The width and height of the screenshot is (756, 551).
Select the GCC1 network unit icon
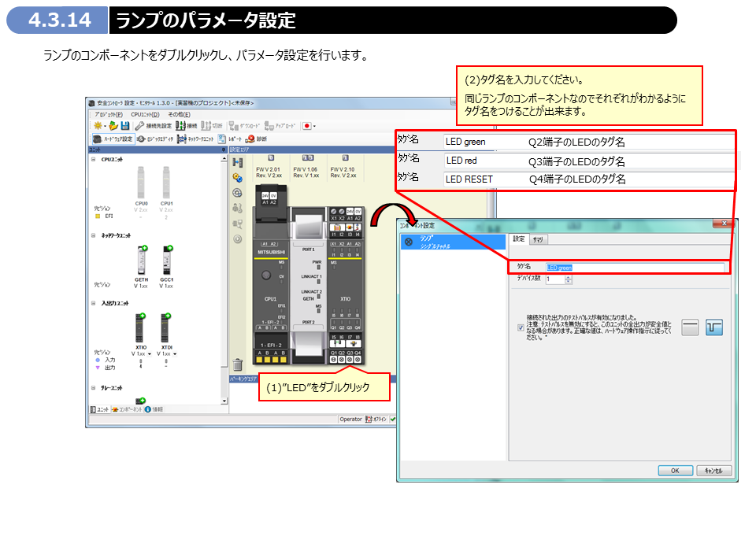[x=167, y=261]
